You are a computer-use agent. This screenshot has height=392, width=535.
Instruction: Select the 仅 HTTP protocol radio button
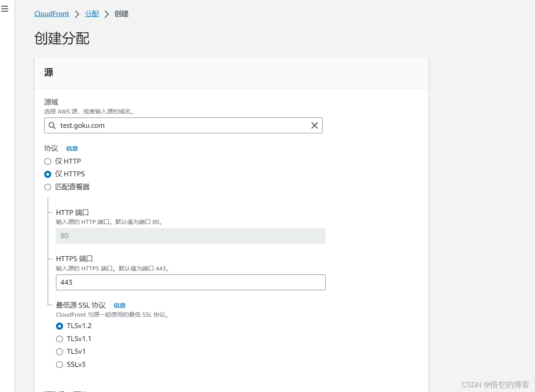pyautogui.click(x=48, y=161)
